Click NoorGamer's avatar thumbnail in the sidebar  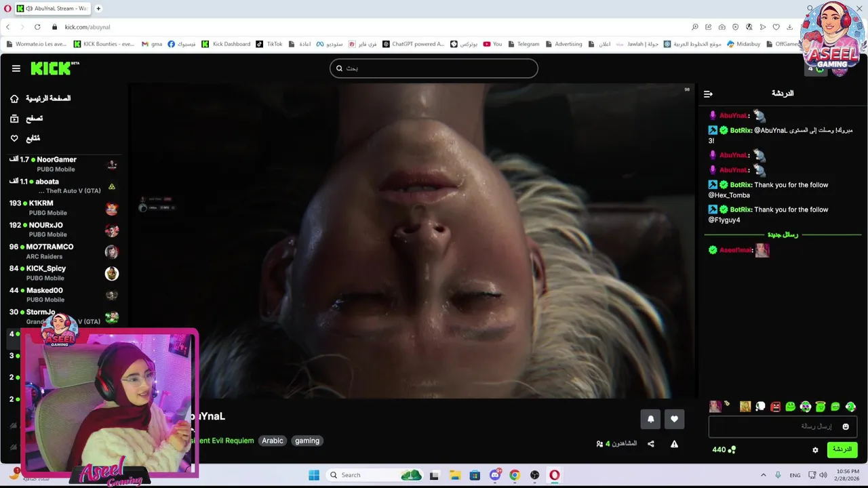point(112,165)
